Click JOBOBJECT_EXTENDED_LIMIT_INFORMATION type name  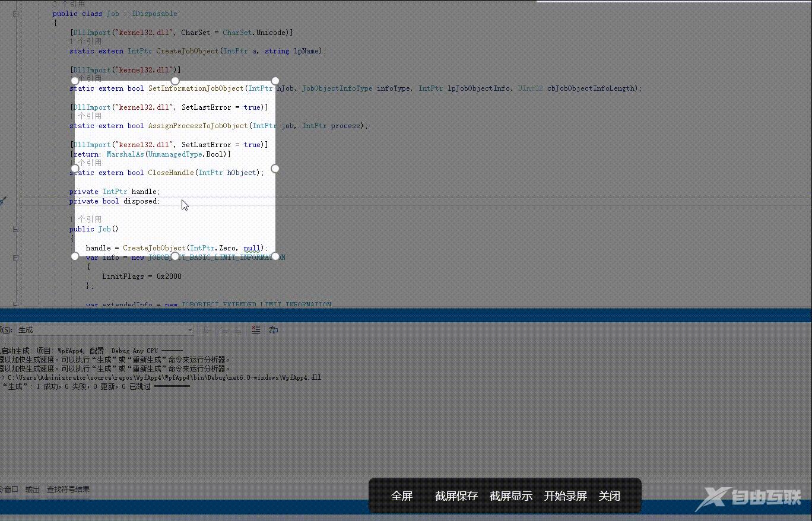pos(256,305)
